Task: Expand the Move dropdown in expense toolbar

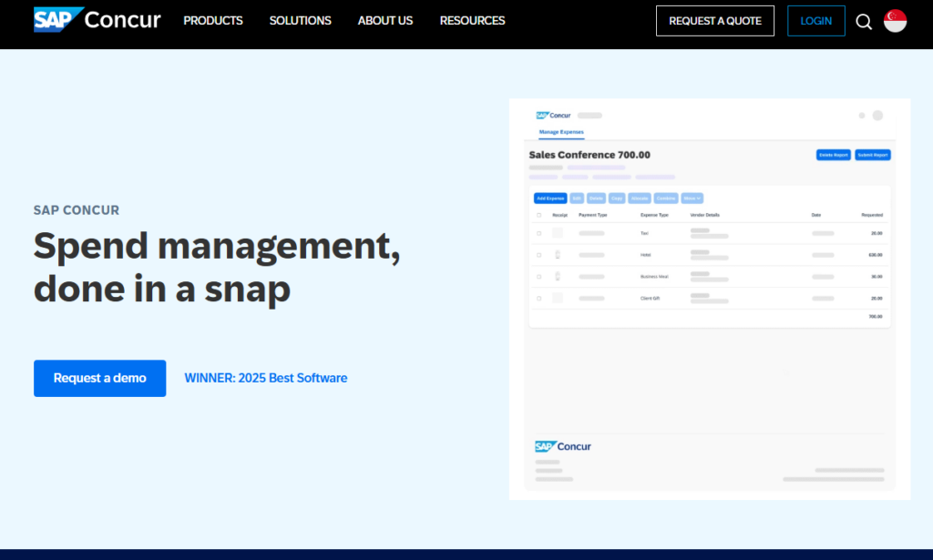Action: tap(692, 198)
